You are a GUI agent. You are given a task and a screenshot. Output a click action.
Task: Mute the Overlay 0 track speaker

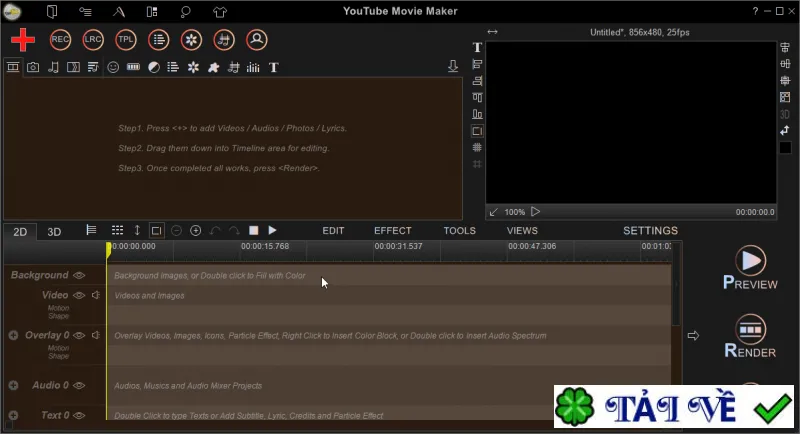pyautogui.click(x=95, y=335)
